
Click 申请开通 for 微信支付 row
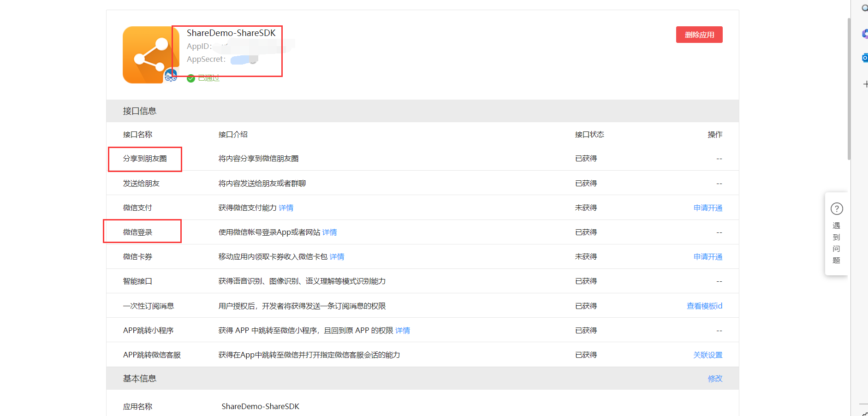click(708, 208)
